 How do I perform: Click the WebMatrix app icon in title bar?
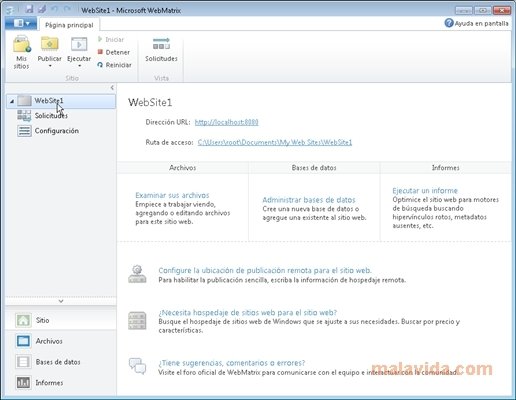(10, 10)
